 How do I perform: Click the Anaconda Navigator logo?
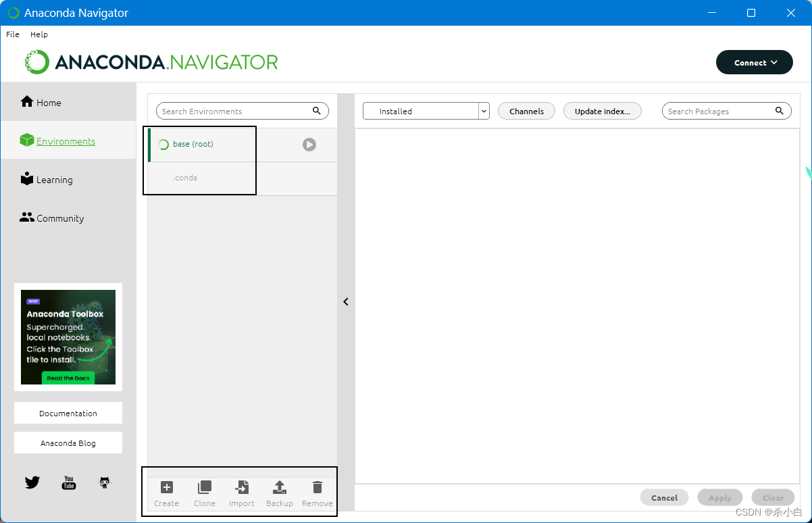151,62
